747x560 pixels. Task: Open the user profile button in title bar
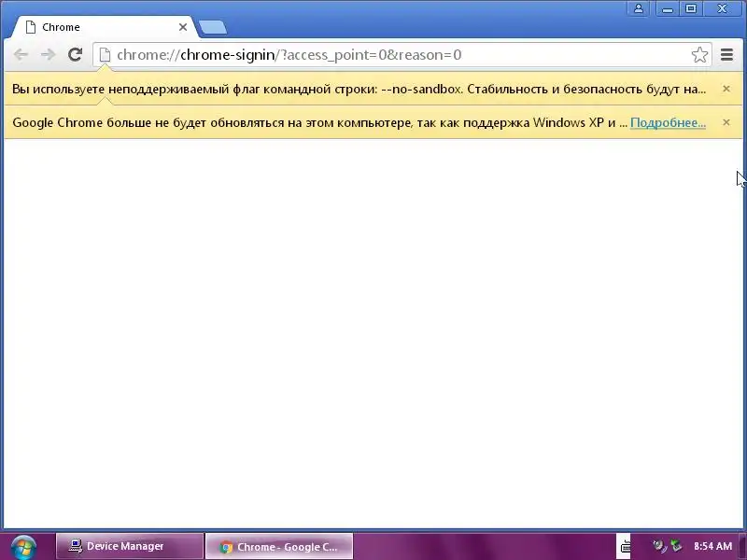coord(639,8)
